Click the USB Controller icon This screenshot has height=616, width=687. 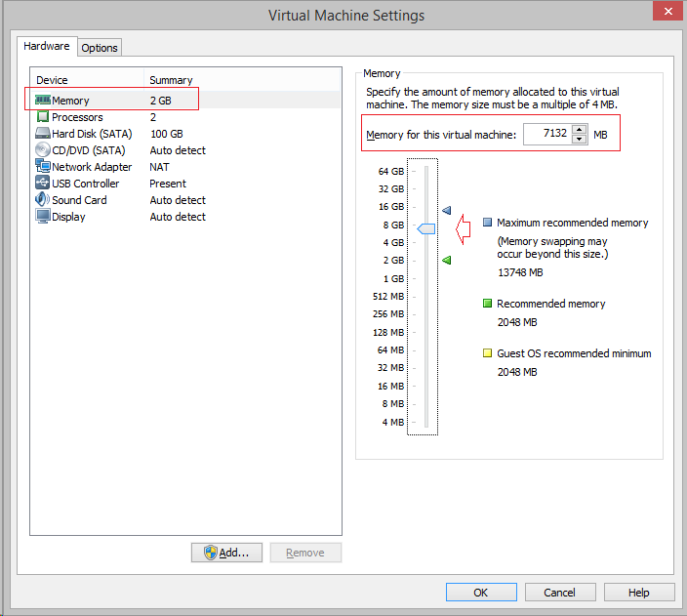[x=43, y=183]
